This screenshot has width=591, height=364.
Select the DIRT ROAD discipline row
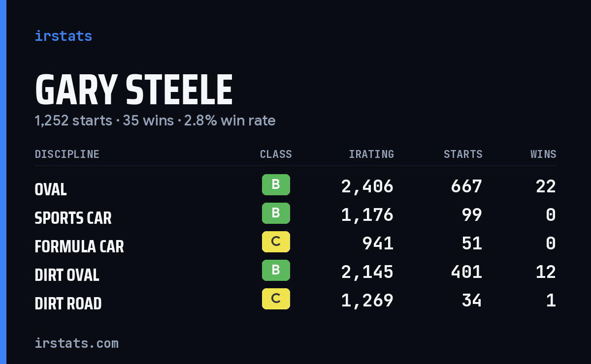pyautogui.click(x=295, y=301)
